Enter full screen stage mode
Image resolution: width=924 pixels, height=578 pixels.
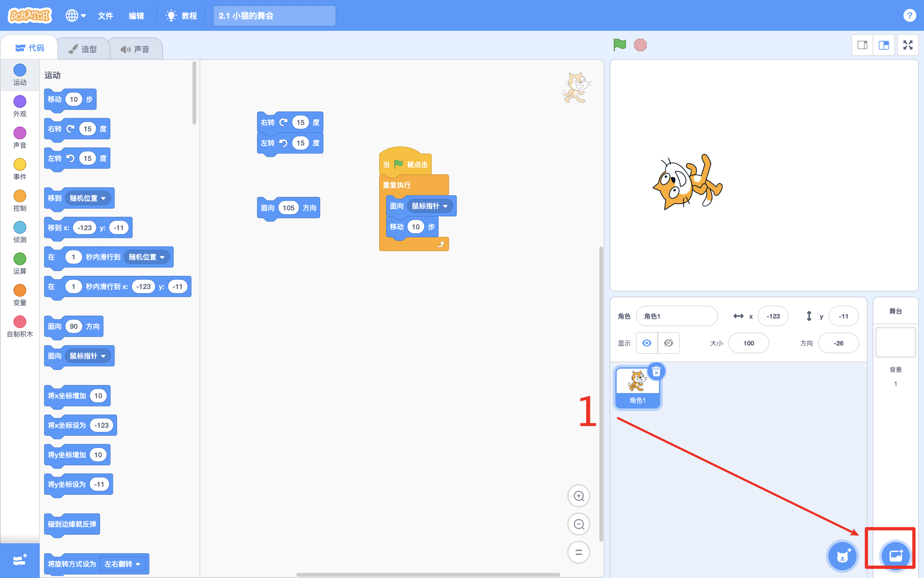coord(908,45)
